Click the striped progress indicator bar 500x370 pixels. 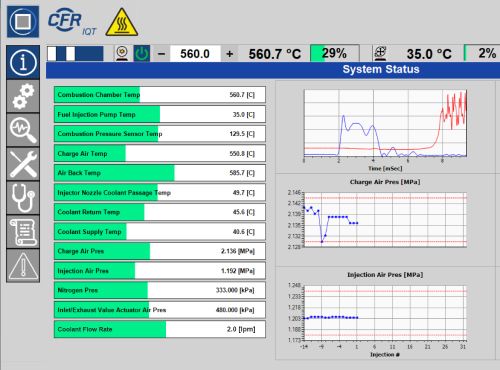75,53
